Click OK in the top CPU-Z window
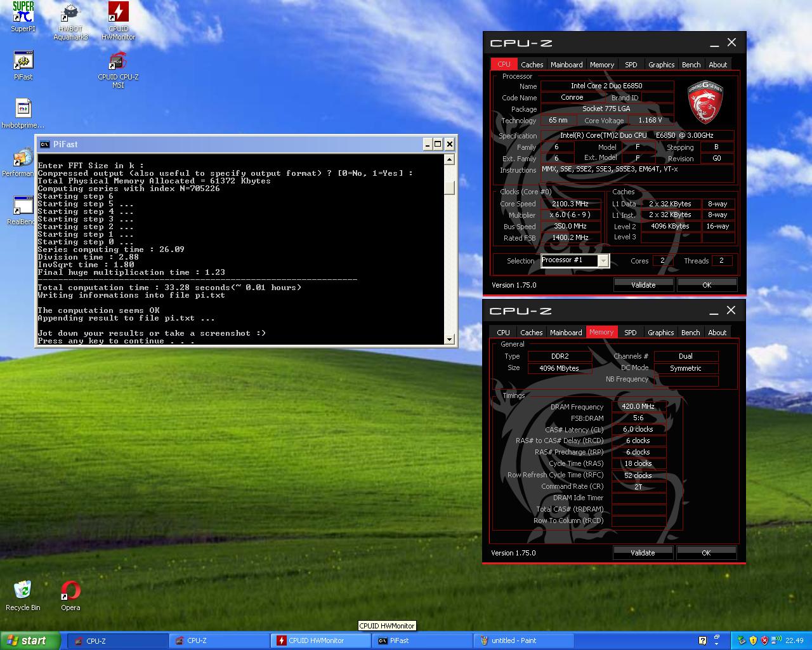Image resolution: width=812 pixels, height=650 pixels. click(707, 285)
